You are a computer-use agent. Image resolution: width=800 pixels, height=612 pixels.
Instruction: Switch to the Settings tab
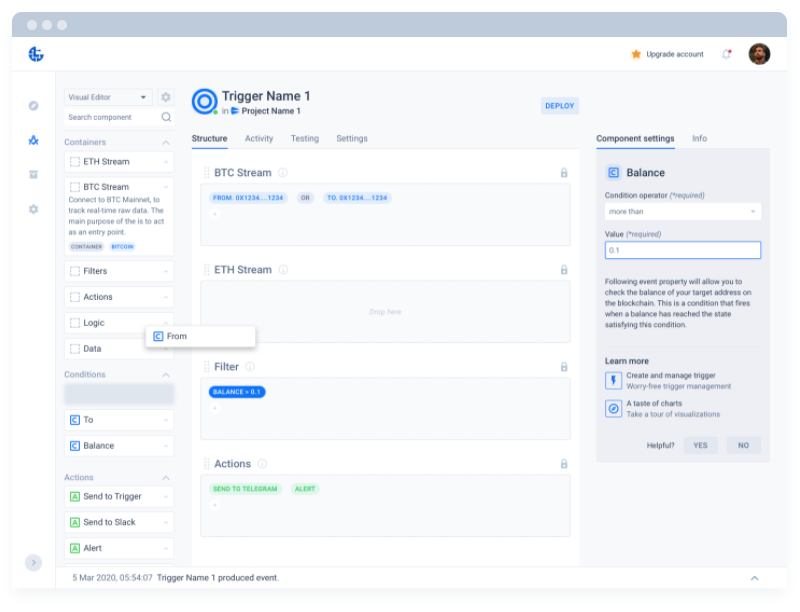pos(352,139)
